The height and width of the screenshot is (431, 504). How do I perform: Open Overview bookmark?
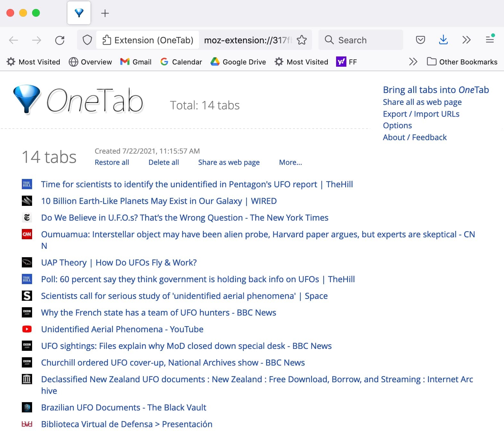[90, 62]
